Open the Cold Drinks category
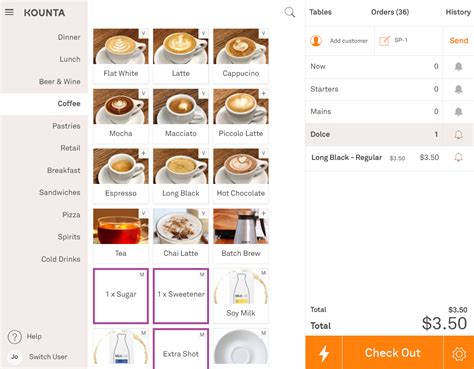The height and width of the screenshot is (369, 474). coord(61,259)
